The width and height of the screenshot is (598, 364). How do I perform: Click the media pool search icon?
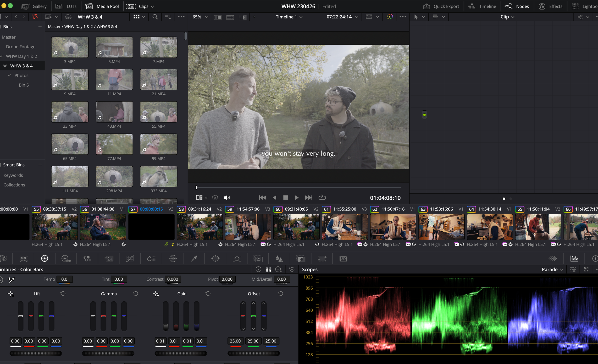click(155, 17)
